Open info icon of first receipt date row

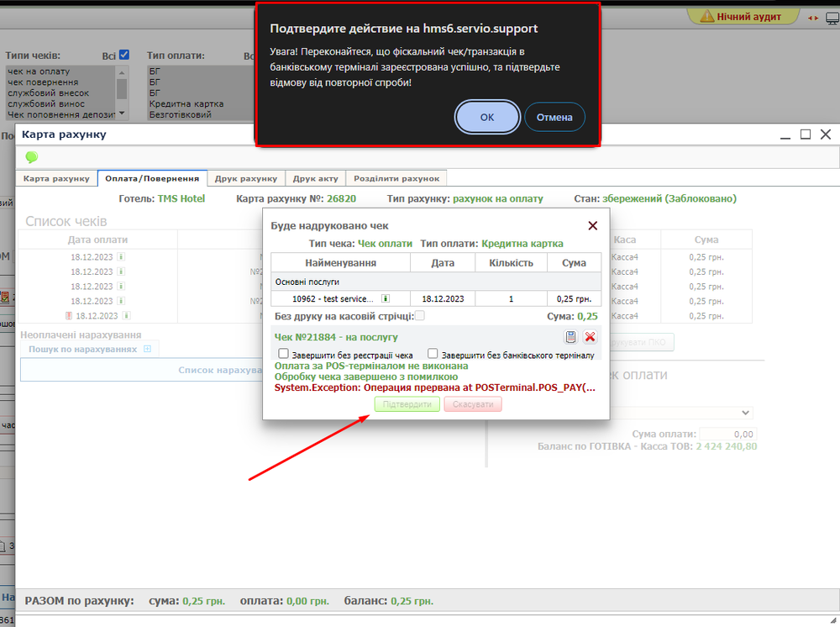click(121, 256)
